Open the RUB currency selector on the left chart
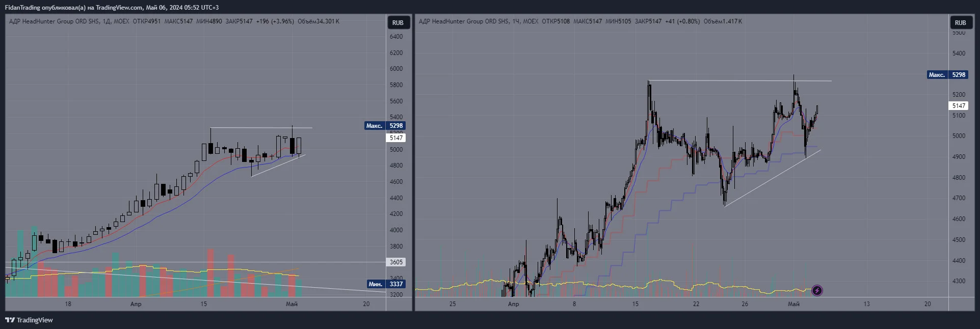980x329 pixels. (x=398, y=22)
